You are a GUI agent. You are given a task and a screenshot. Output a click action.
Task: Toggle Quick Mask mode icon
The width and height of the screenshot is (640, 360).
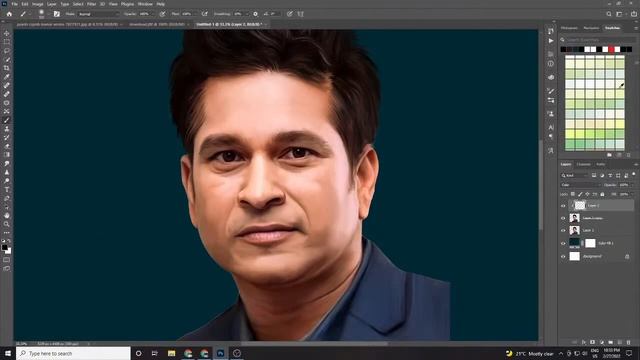click(x=7, y=260)
